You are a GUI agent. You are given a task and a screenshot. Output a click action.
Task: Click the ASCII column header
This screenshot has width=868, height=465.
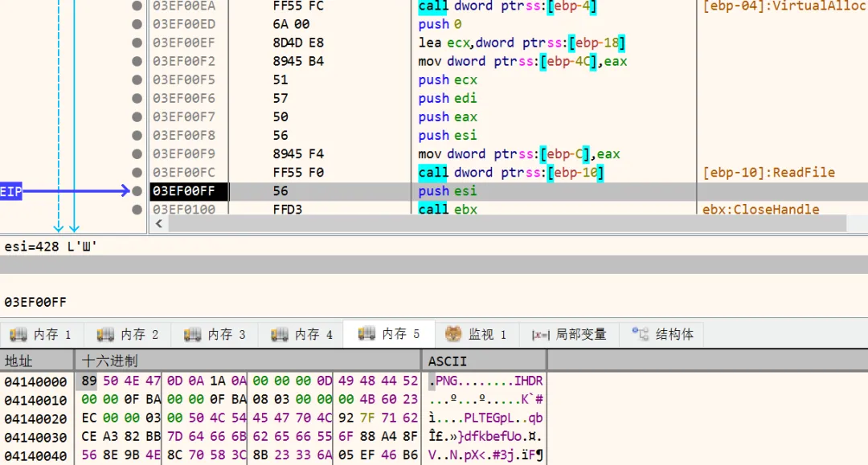click(485, 361)
